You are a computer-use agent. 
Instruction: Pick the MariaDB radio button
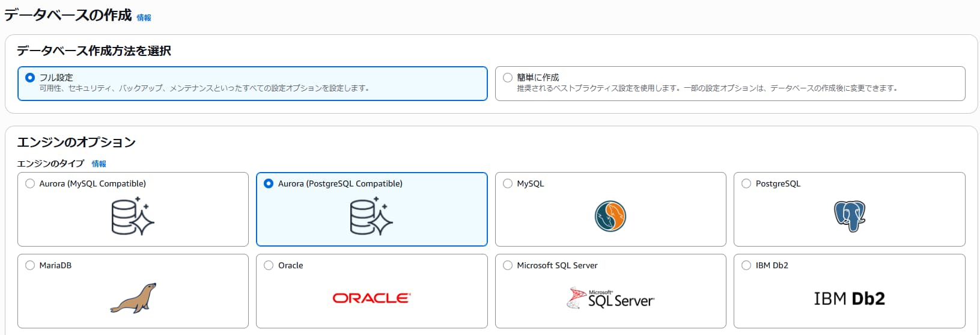(30, 265)
